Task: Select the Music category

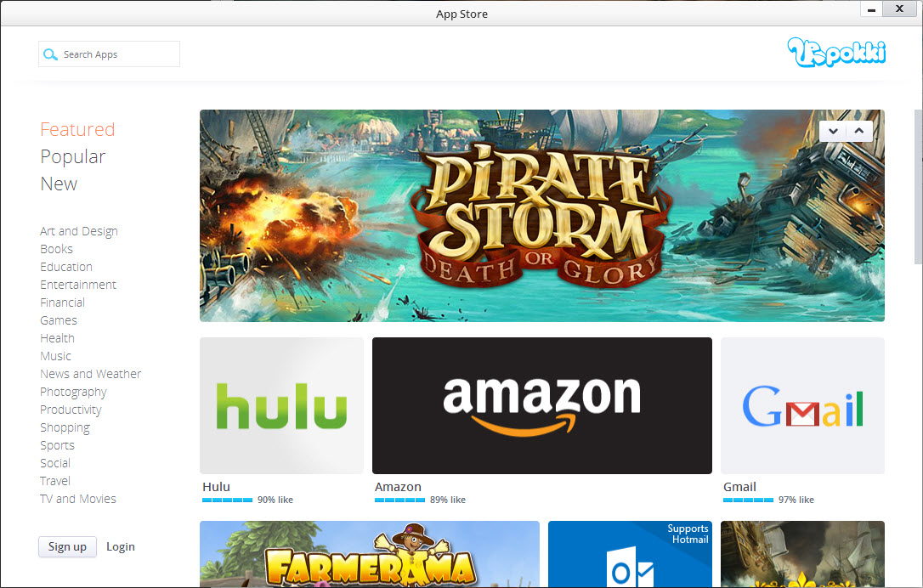Action: pos(55,356)
